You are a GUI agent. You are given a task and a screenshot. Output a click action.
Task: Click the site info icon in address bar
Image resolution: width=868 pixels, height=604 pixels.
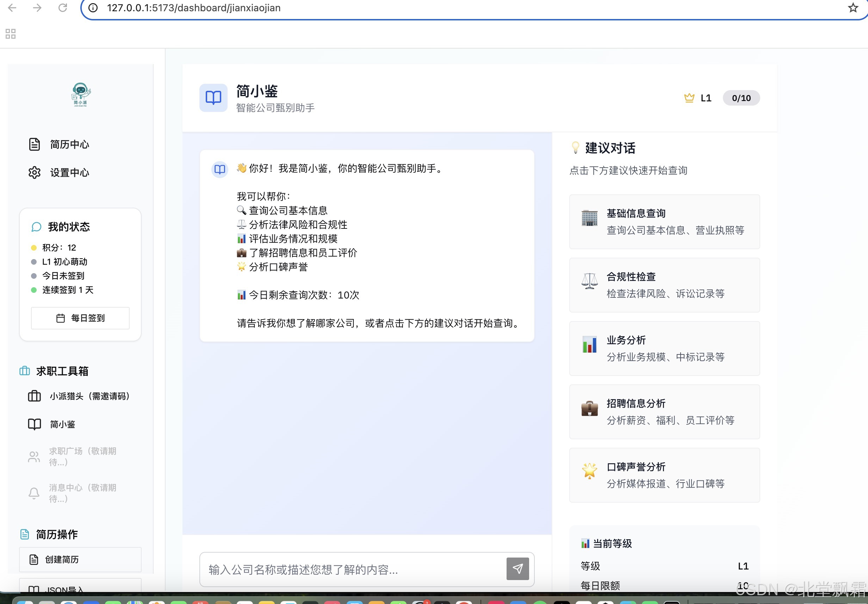[93, 8]
